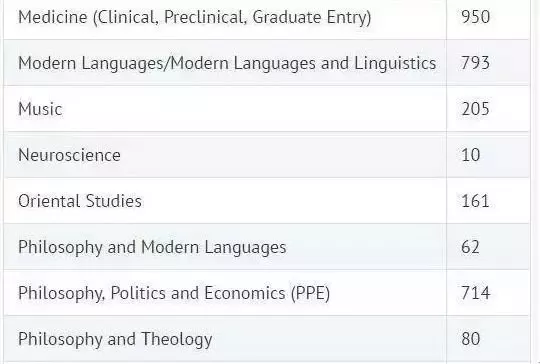Screen dimensions: 540x364
Task: Click the value 10 next to Neuroscience
Action: (470, 155)
